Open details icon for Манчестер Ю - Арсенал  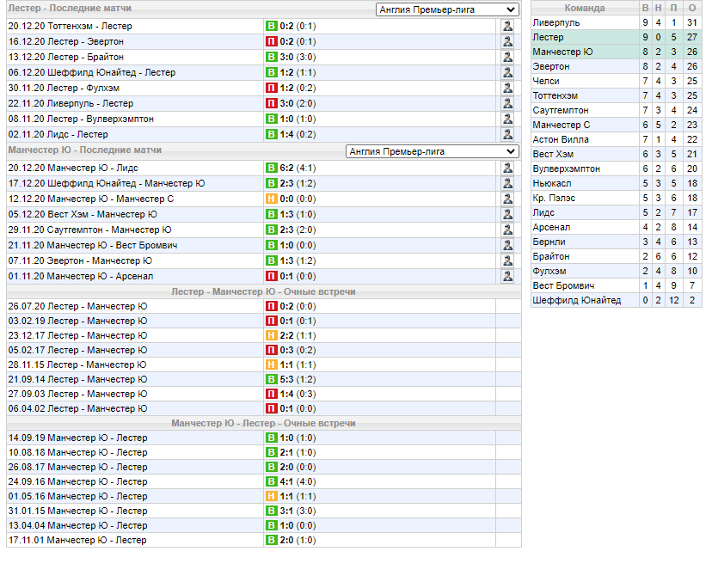pos(507,276)
